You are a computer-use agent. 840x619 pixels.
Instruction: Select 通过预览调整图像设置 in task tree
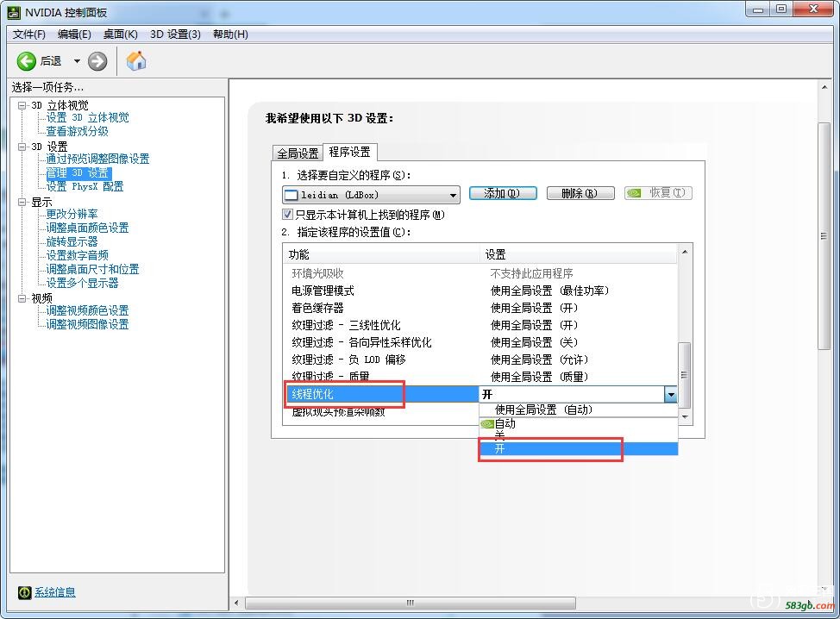coord(97,159)
